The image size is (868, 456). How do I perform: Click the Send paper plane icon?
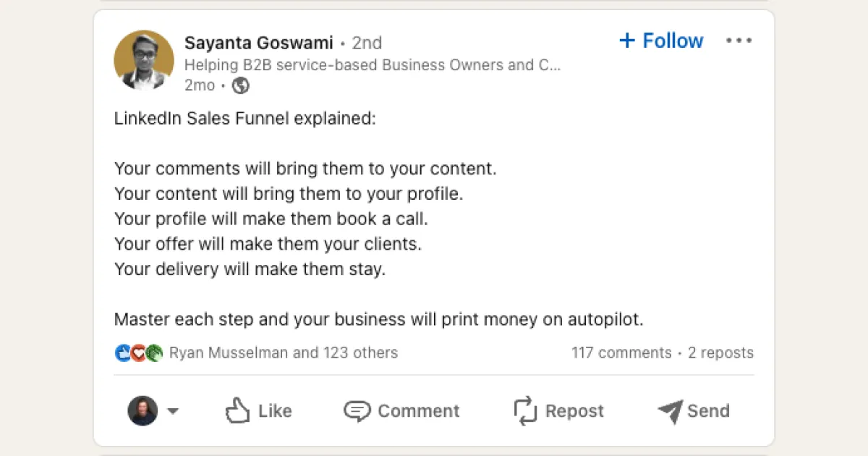point(670,410)
